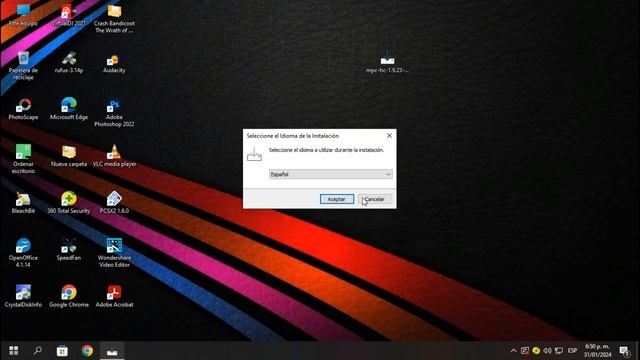The height and width of the screenshot is (360, 640).
Task: Select the mpc-hc-1.9.23 installer file
Action: [387, 63]
